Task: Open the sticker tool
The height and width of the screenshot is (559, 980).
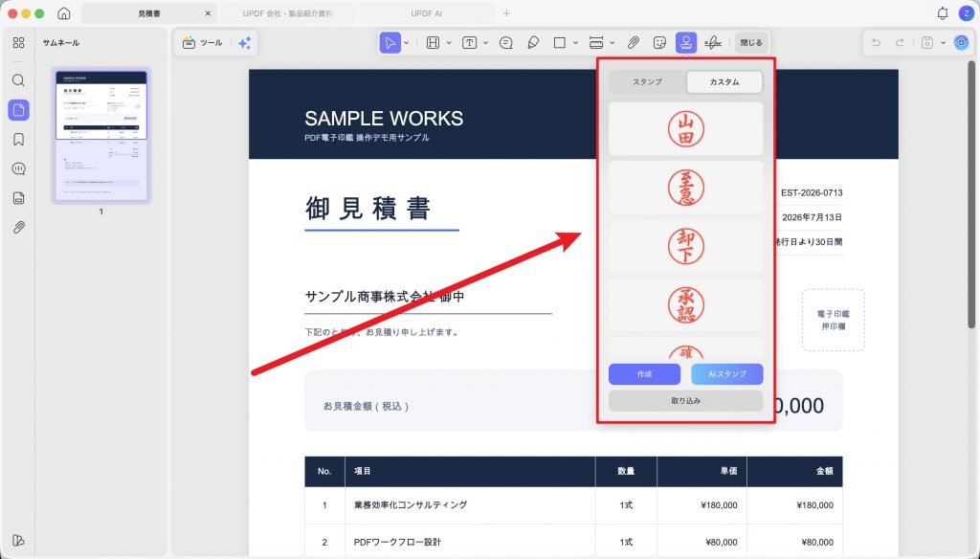Action: click(x=659, y=42)
